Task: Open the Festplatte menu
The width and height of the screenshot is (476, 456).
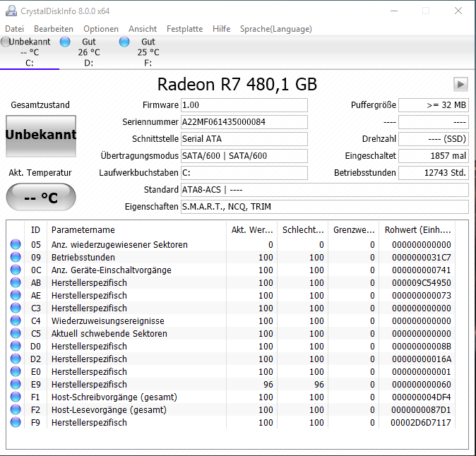Action: tap(184, 29)
